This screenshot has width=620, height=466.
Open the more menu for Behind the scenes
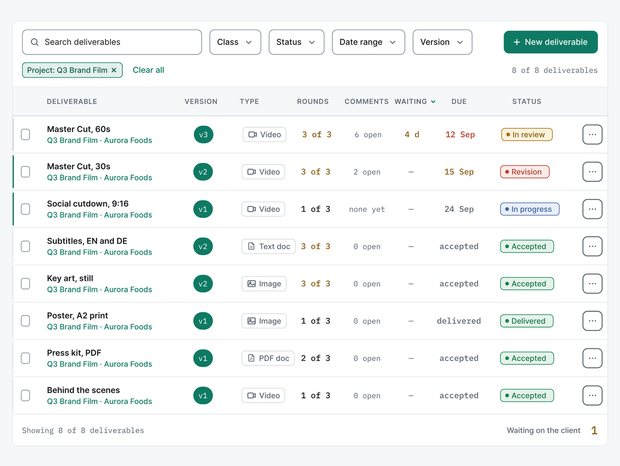pos(592,395)
